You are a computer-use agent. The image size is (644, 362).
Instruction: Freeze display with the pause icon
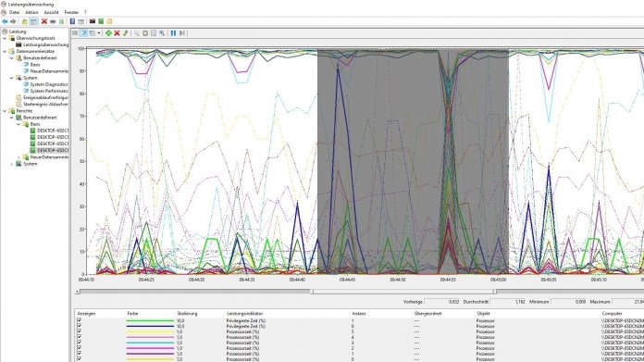pyautogui.click(x=173, y=33)
